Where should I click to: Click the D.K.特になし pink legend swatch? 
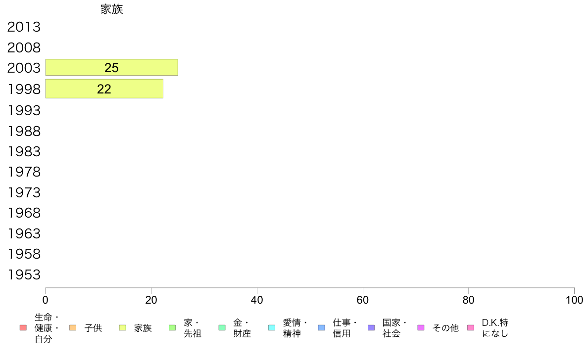coord(471,328)
